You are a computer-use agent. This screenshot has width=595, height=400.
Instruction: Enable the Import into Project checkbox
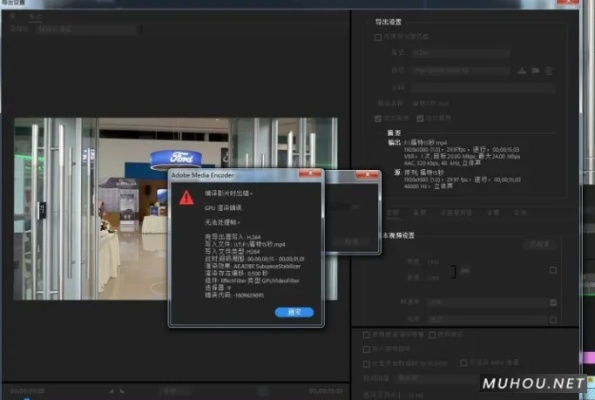pyautogui.click(x=366, y=349)
